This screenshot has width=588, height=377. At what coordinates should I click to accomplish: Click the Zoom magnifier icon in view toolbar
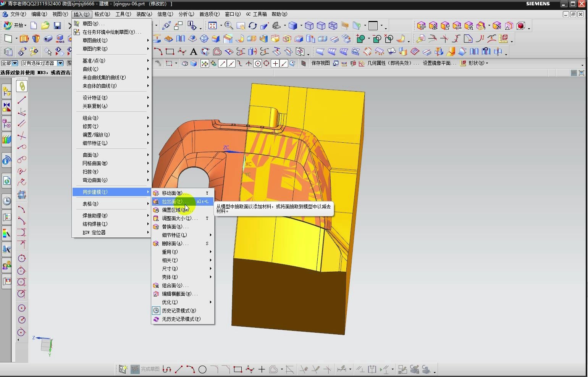(229, 26)
